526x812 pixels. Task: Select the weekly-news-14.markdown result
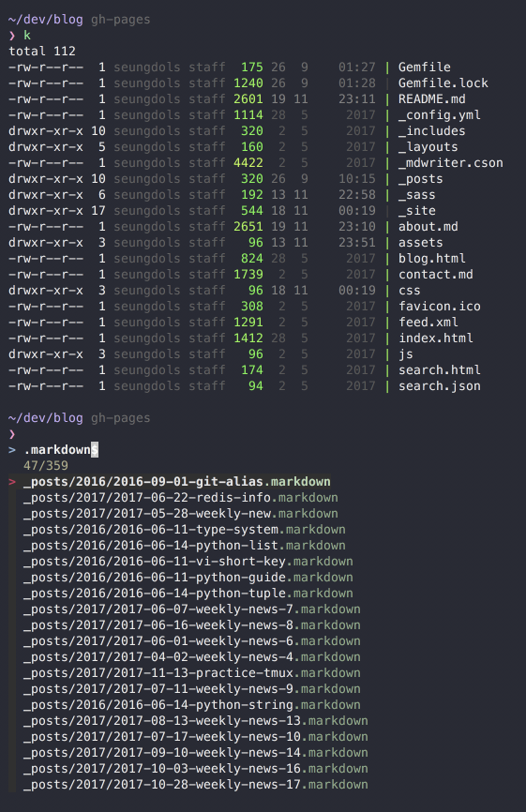(196, 753)
